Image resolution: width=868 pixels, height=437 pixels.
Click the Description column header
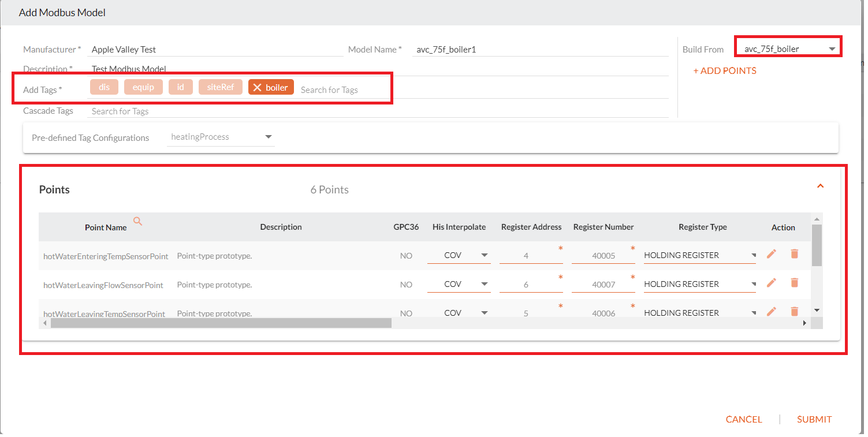click(281, 227)
